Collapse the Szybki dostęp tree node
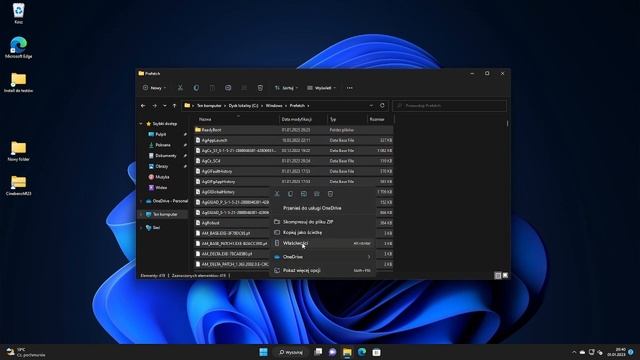The height and width of the screenshot is (360, 640). 141,124
